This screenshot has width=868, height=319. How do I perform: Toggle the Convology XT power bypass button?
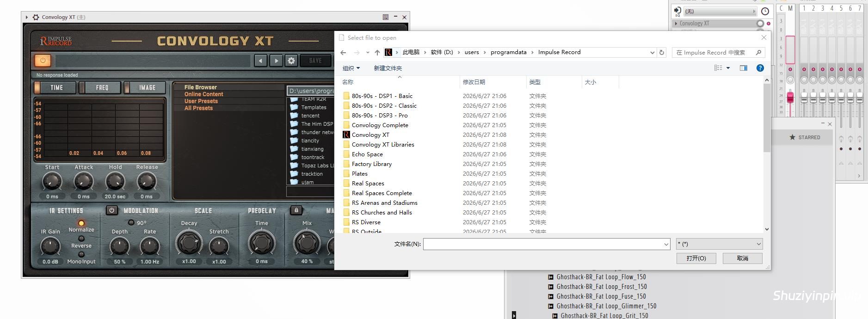tap(43, 60)
